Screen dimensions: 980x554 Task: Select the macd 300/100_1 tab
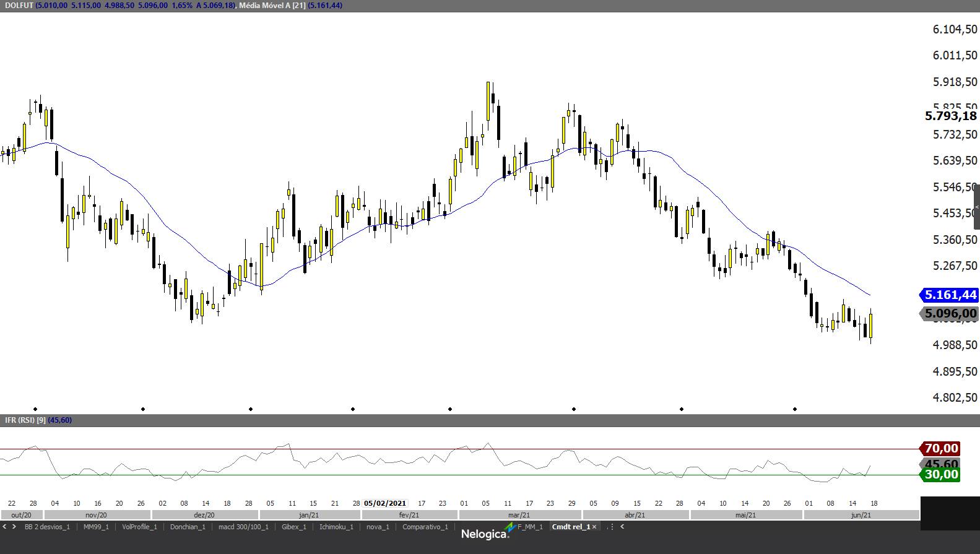tap(243, 527)
